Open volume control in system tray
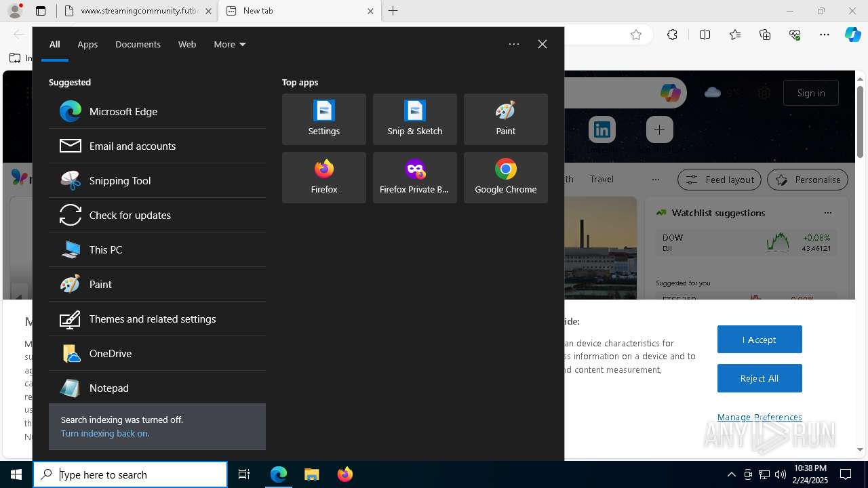Image resolution: width=868 pixels, height=488 pixels. 781,474
